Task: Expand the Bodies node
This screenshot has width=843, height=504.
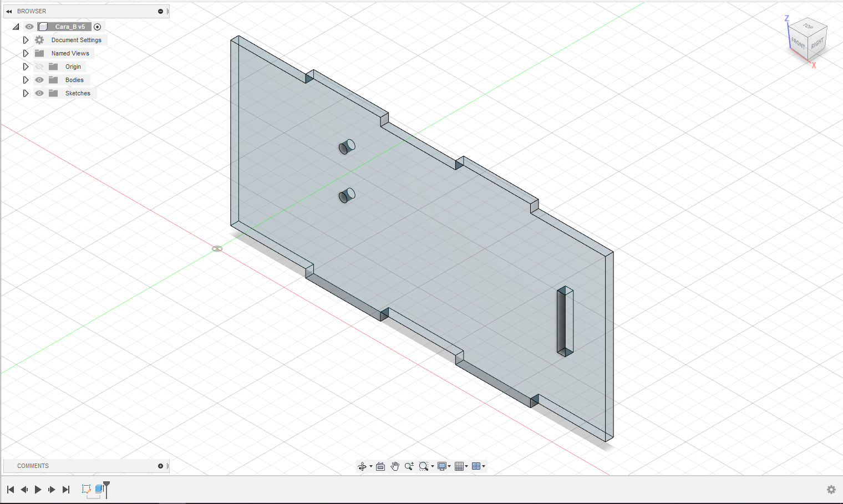Action: (26, 80)
